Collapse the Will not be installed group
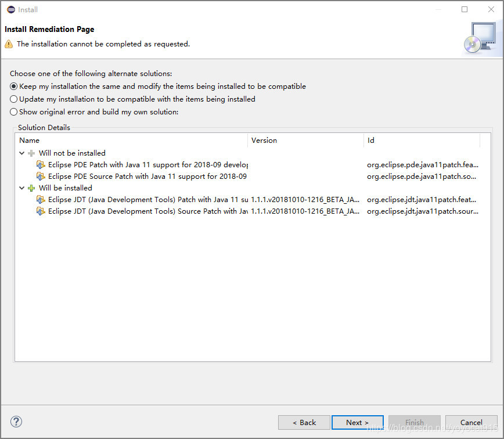The image size is (504, 439). coord(22,153)
